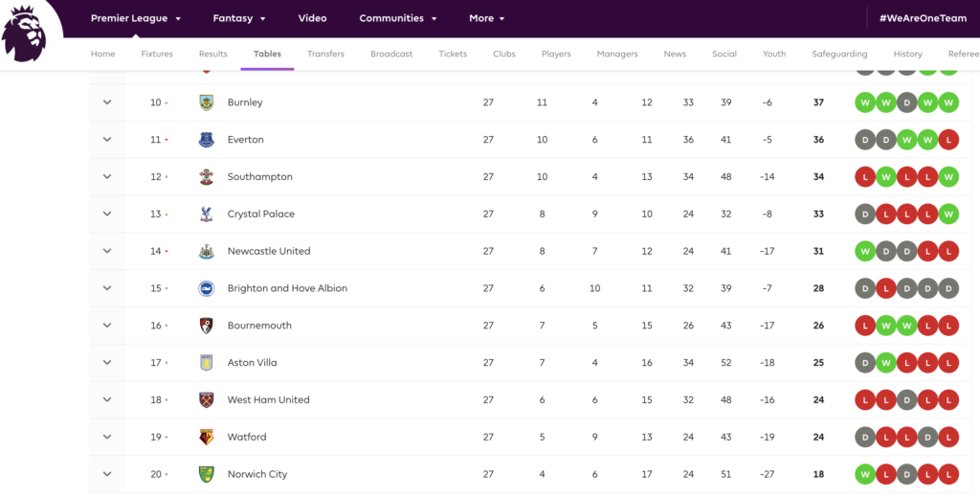The image size is (980, 498).
Task: Click the Premier League lion logo
Action: pos(24,34)
